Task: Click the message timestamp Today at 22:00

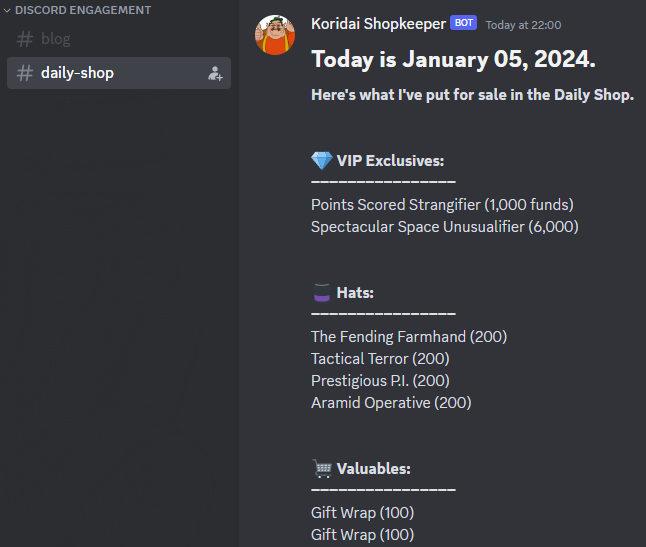Action: coord(523,25)
